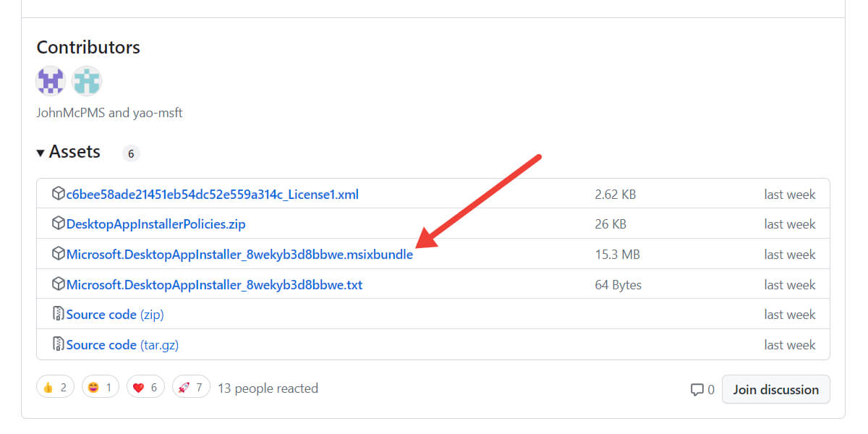Click package icon beside the .txt asset
The width and height of the screenshot is (868, 434).
tap(59, 284)
